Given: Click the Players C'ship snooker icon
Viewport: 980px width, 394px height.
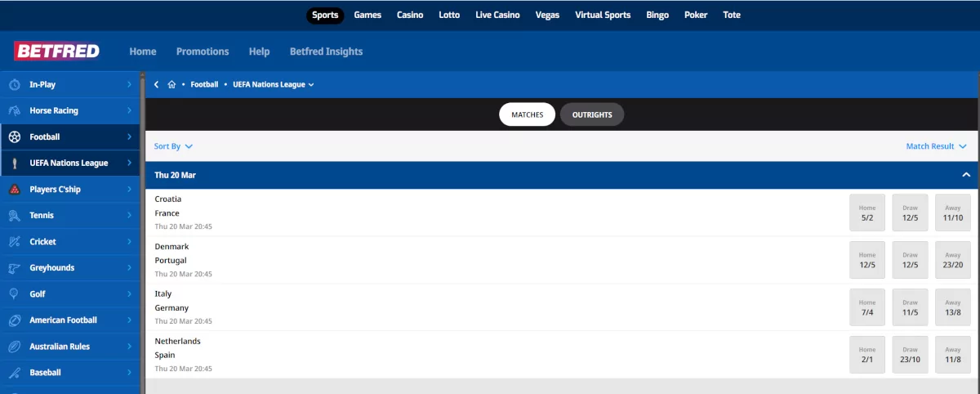Looking at the screenshot, I should coord(15,189).
